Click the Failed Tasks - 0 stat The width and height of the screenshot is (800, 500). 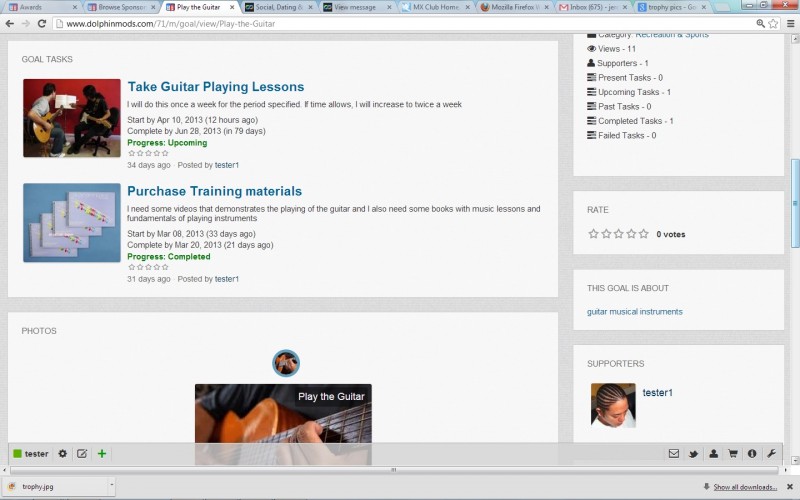tap(621, 135)
